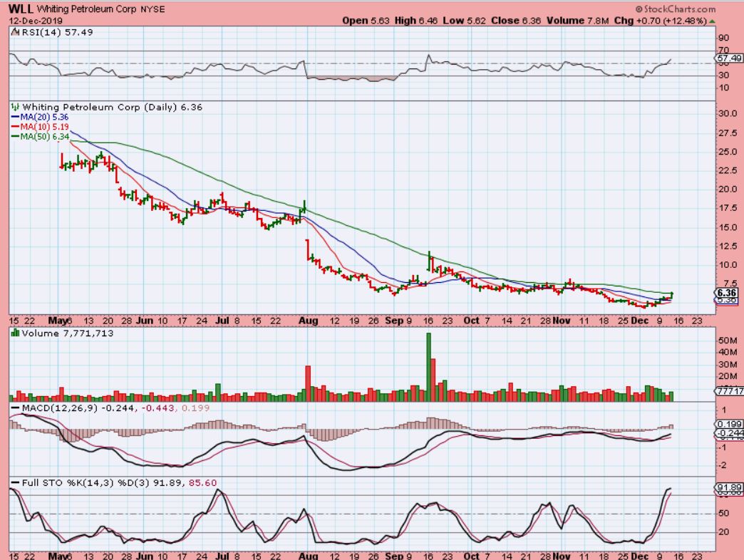Click the Full STO legend line icon
Screen dimensions: 744x560
(15, 483)
